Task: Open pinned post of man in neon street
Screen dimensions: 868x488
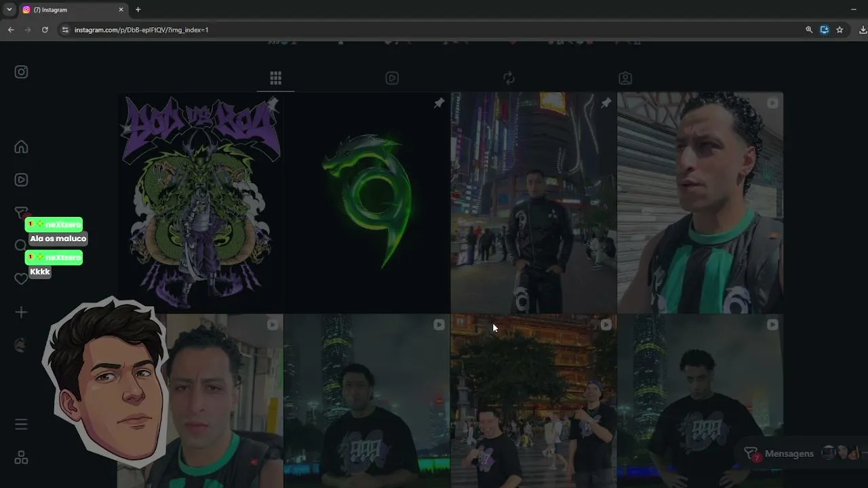Action: pyautogui.click(x=534, y=203)
